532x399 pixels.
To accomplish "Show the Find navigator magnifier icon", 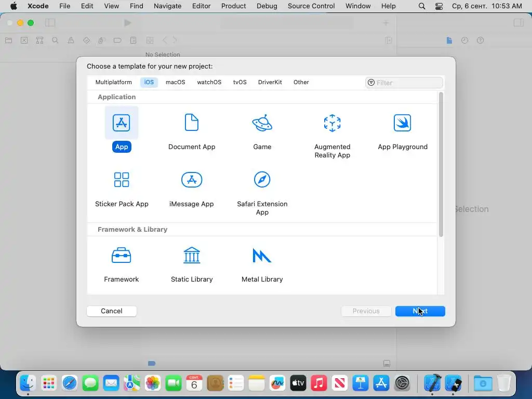I will coord(55,41).
